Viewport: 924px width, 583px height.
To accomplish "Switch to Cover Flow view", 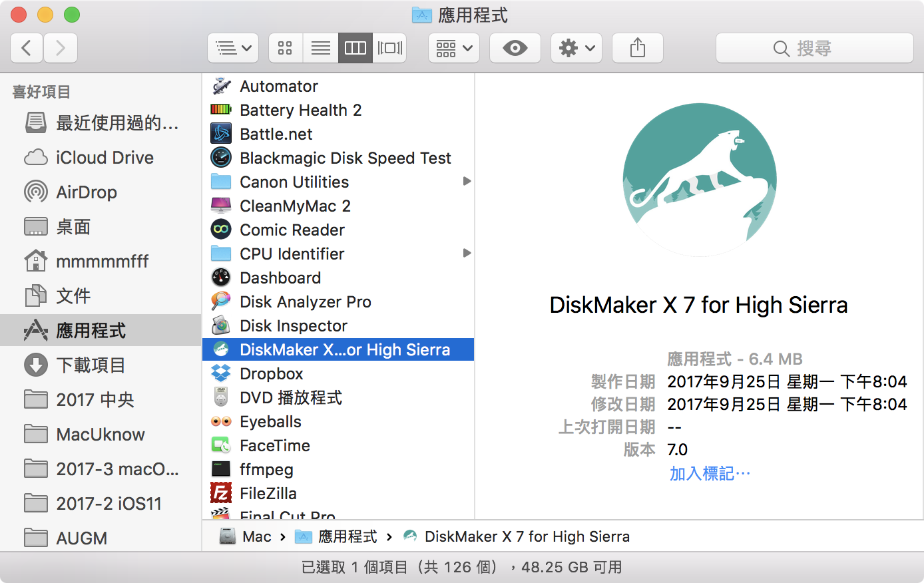I will point(389,48).
